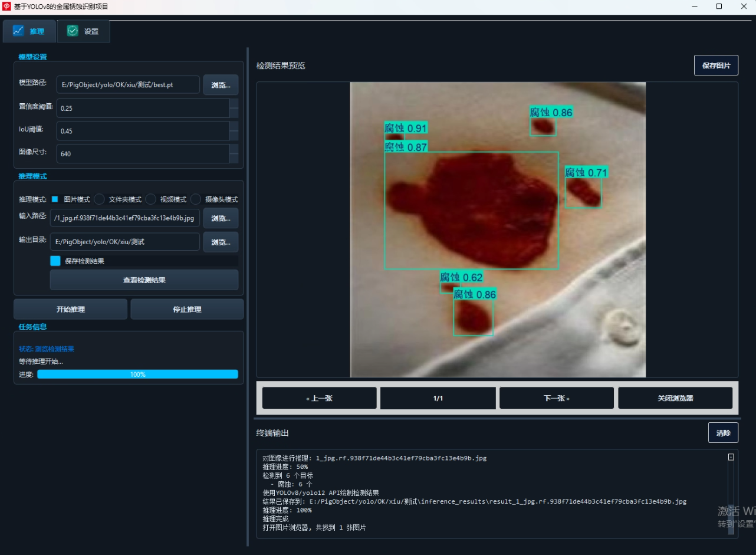Image resolution: width=756 pixels, height=555 pixels.
Task: Click the 1/1 page indicator
Action: point(438,398)
